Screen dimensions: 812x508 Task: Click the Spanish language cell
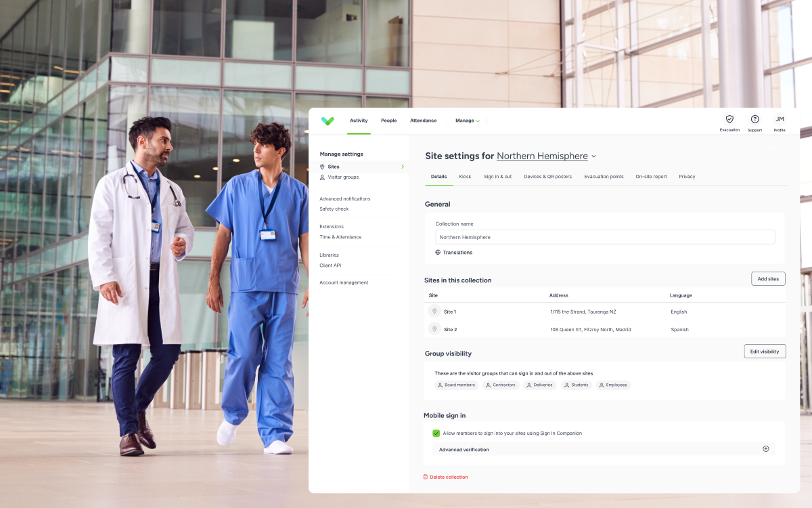(x=679, y=329)
